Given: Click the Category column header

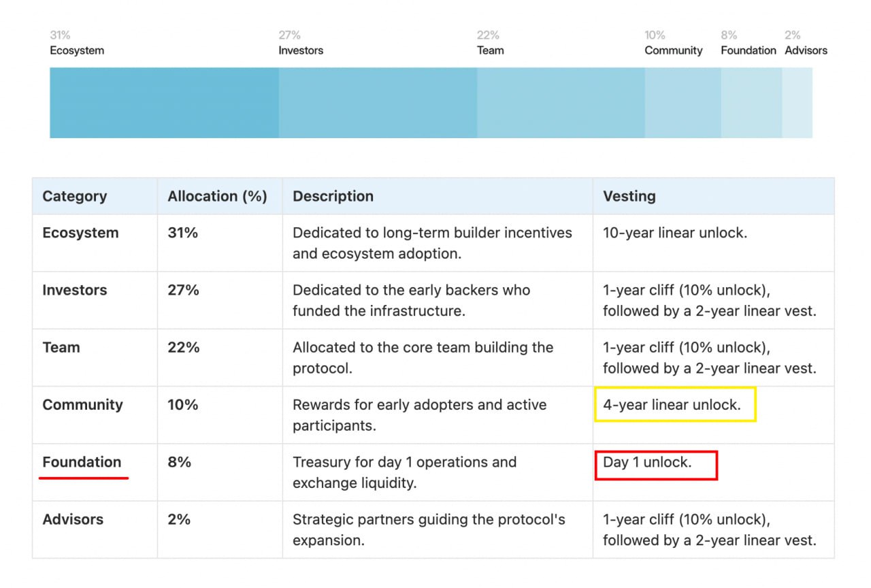Looking at the screenshot, I should 75,196.
